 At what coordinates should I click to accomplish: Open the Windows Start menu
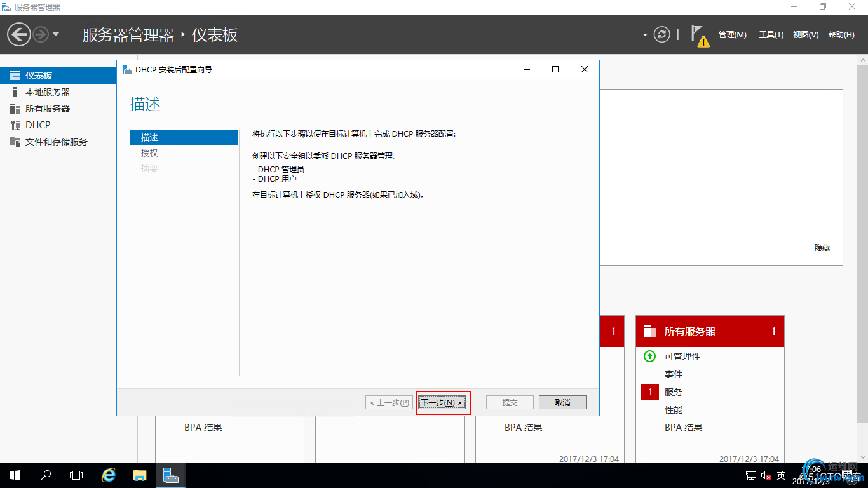click(x=15, y=475)
